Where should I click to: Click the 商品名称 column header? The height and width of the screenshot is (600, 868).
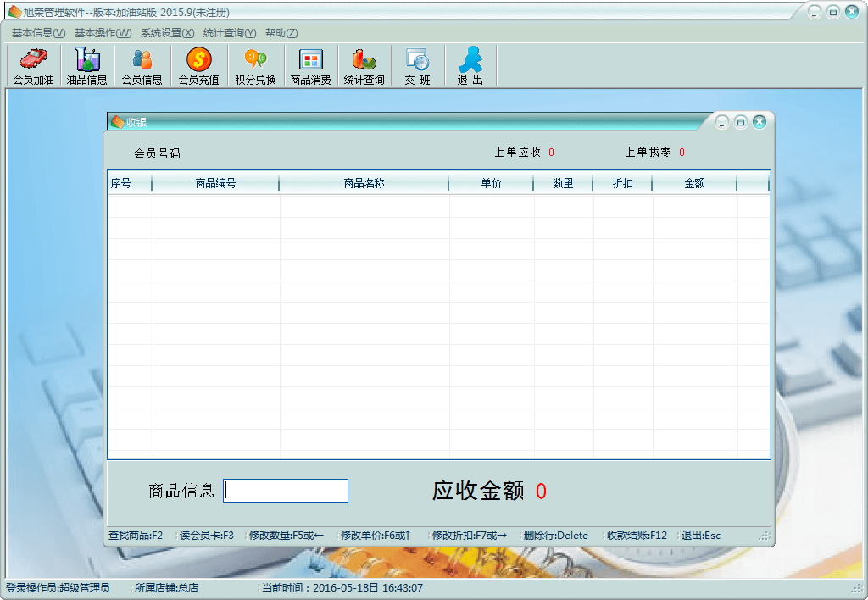click(x=364, y=182)
